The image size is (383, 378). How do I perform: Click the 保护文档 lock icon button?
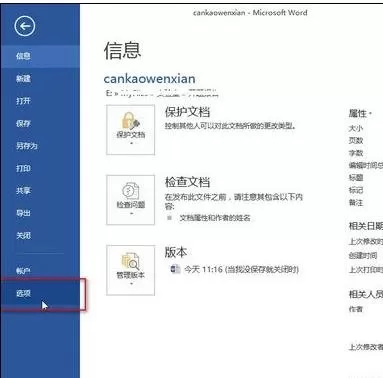point(131,130)
